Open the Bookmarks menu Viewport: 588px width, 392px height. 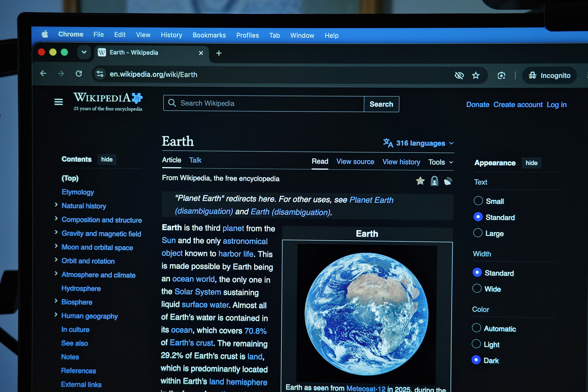tap(209, 35)
